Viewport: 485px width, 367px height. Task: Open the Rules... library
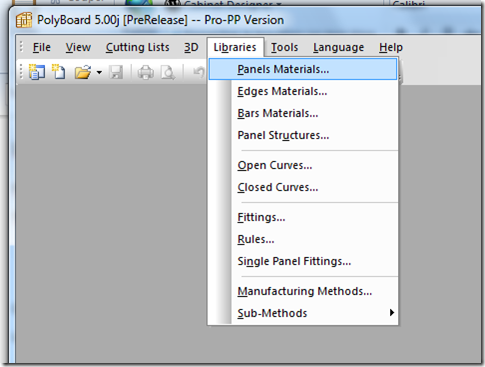tap(303, 239)
